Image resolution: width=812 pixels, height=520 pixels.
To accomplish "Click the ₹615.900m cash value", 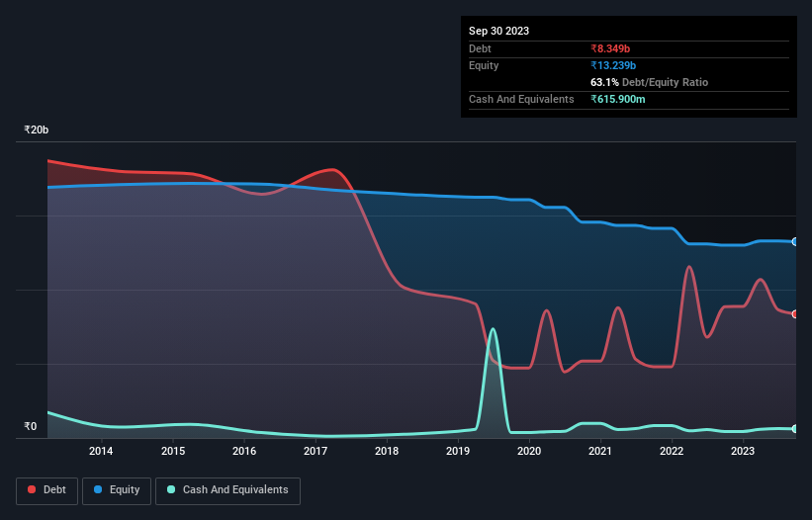I will tap(618, 99).
